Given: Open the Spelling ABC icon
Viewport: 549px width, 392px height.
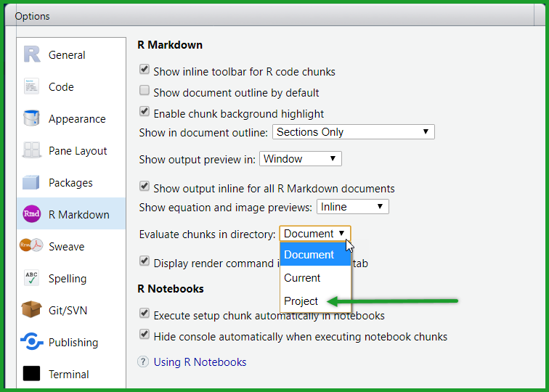Looking at the screenshot, I should point(32,279).
